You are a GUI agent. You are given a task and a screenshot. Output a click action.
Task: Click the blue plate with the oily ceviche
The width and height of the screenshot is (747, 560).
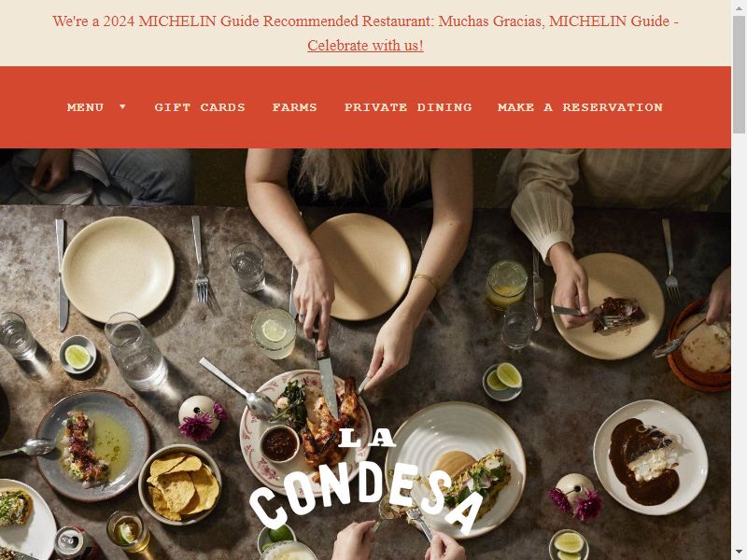point(92,445)
